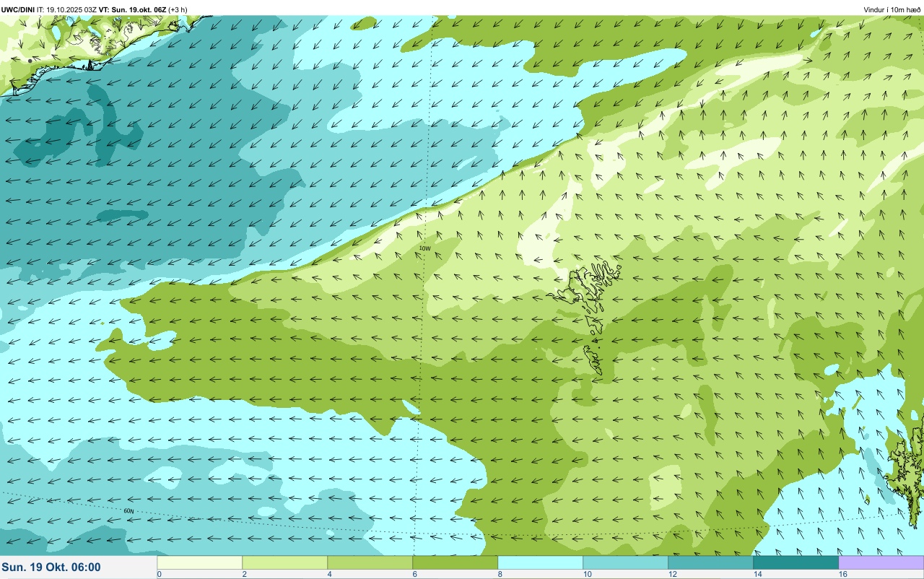
Task: Click the '60N' latitude label
Action: point(128,511)
